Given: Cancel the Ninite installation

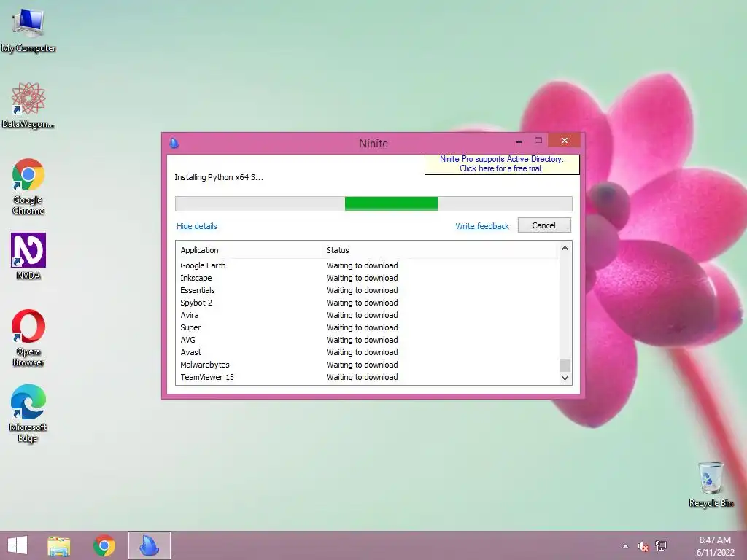Looking at the screenshot, I should tap(544, 225).
